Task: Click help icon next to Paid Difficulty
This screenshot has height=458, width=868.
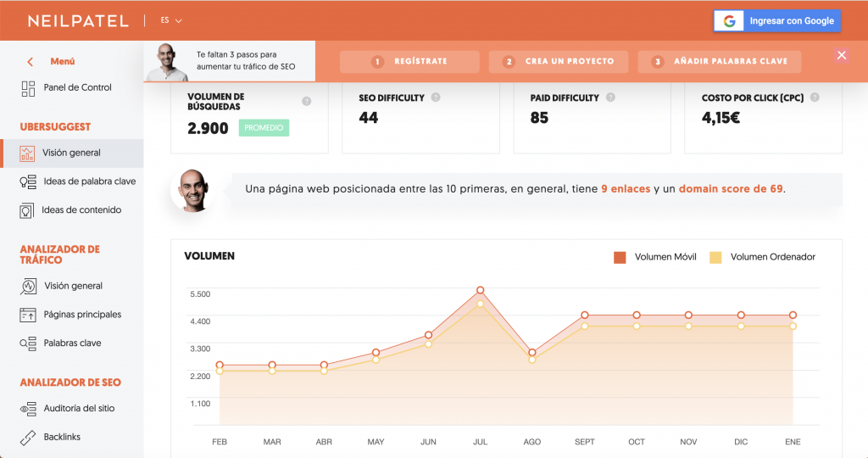Action: 610,98
